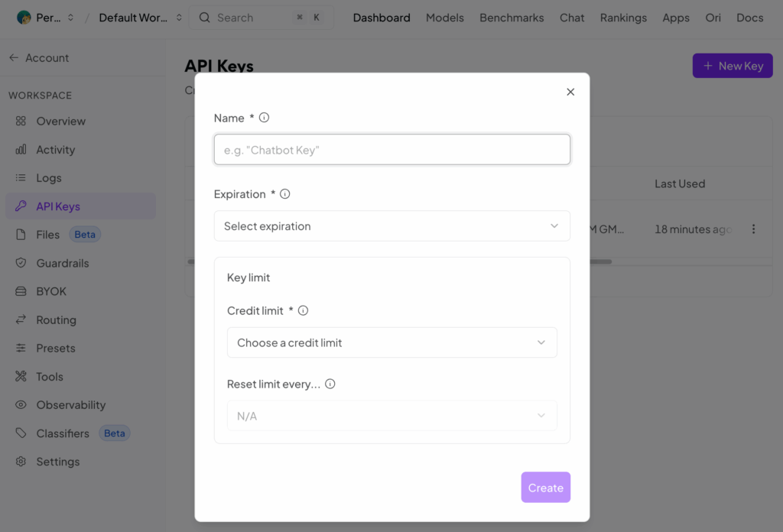This screenshot has width=783, height=532.
Task: Open the Chat tab
Action: 572,18
